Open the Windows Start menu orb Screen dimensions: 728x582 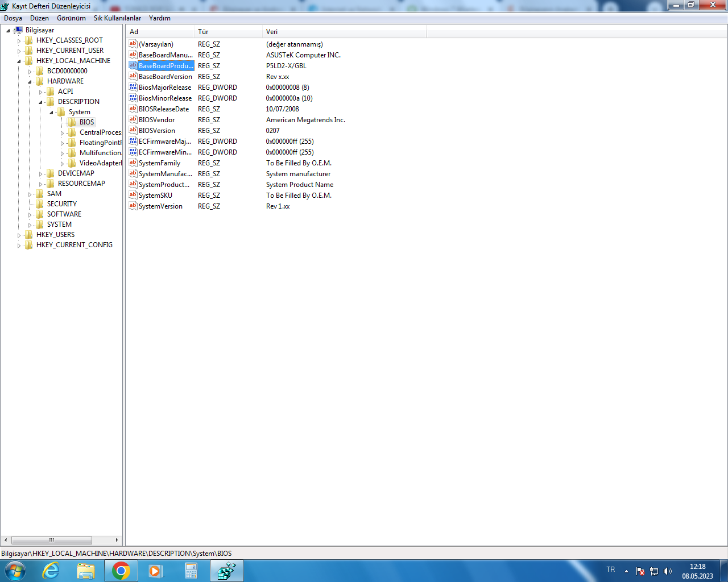pos(15,571)
